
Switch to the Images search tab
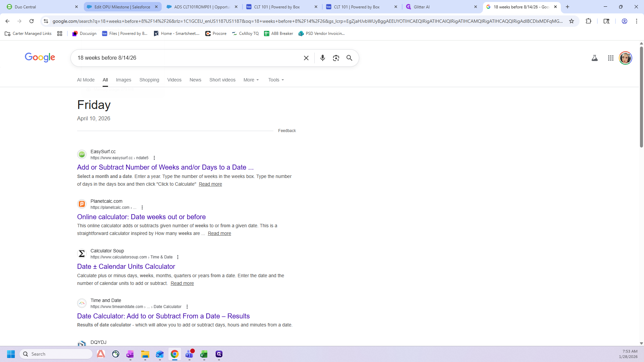[x=123, y=80]
